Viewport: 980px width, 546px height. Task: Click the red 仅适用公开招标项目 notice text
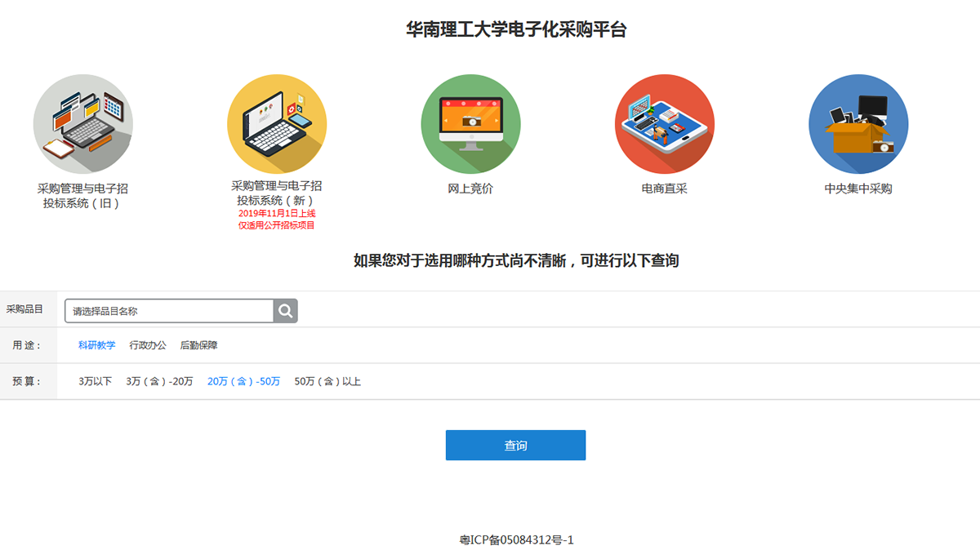tap(277, 225)
